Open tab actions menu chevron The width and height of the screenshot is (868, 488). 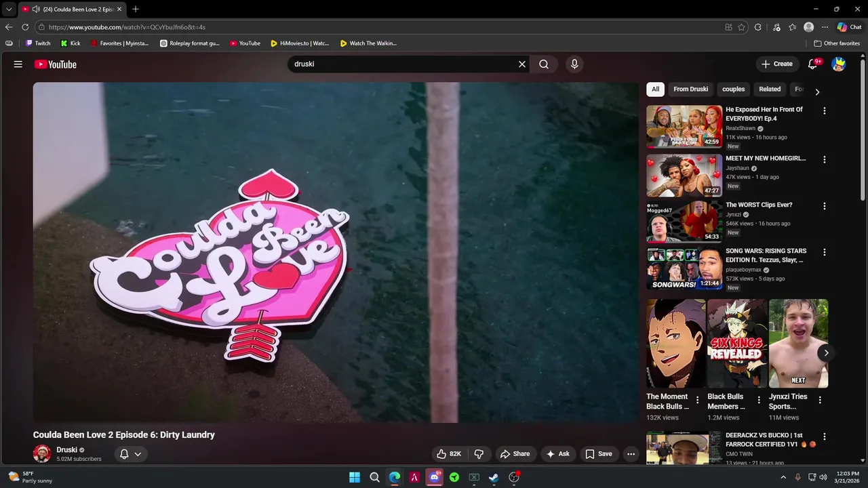pos(9,9)
